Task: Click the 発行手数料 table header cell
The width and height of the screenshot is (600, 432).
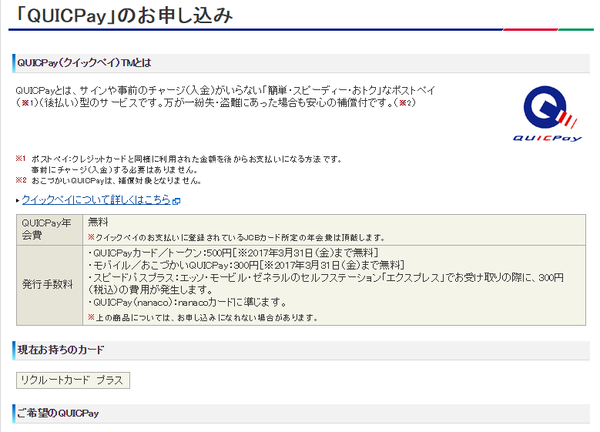Action: (x=49, y=285)
